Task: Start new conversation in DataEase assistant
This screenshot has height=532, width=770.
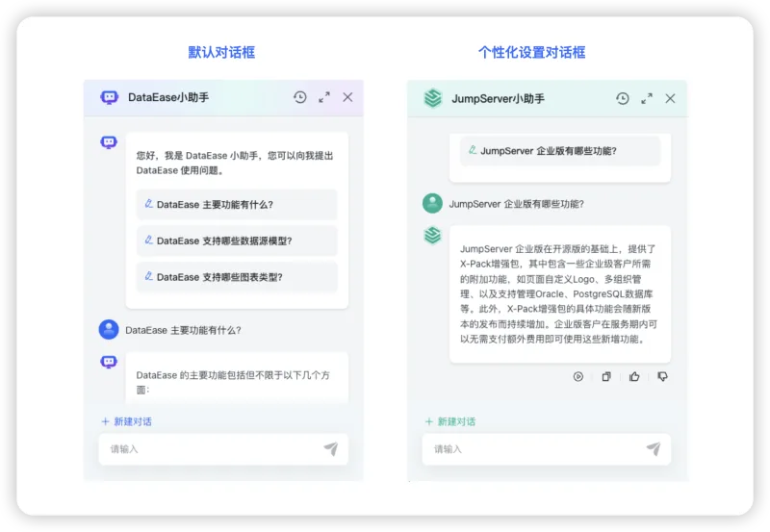Action: tap(126, 421)
